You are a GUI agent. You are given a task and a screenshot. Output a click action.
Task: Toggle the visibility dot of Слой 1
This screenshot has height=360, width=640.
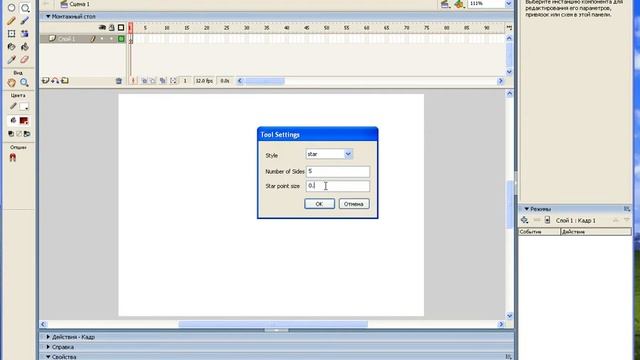tap(102, 39)
